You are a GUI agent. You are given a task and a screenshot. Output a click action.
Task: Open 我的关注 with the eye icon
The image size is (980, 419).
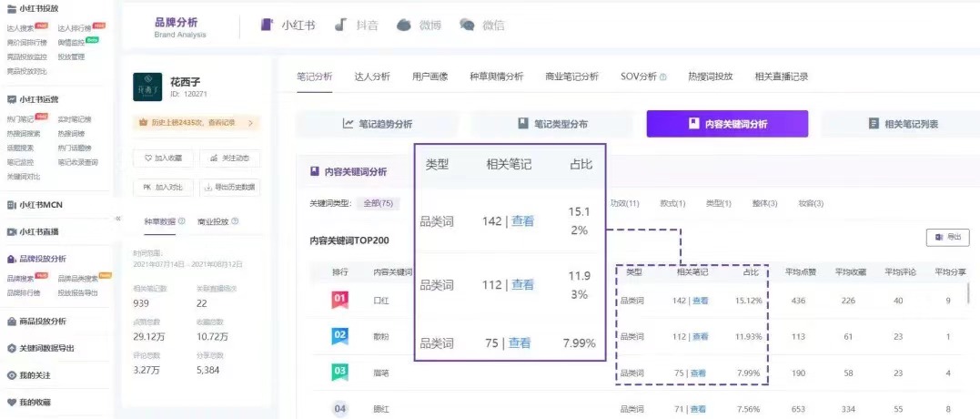click(29, 375)
